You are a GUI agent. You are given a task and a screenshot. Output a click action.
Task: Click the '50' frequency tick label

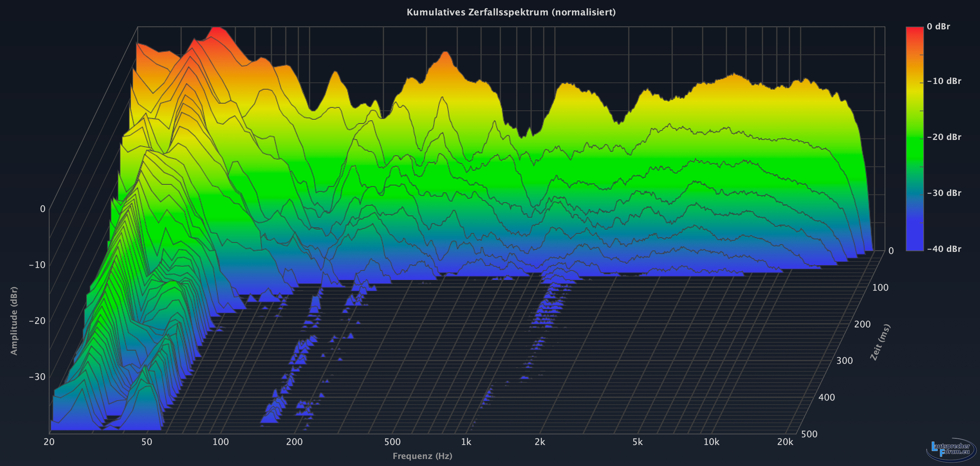(147, 442)
